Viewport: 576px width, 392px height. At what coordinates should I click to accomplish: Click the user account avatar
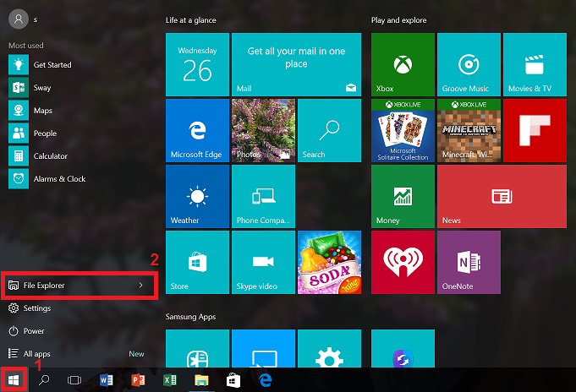coord(19,19)
